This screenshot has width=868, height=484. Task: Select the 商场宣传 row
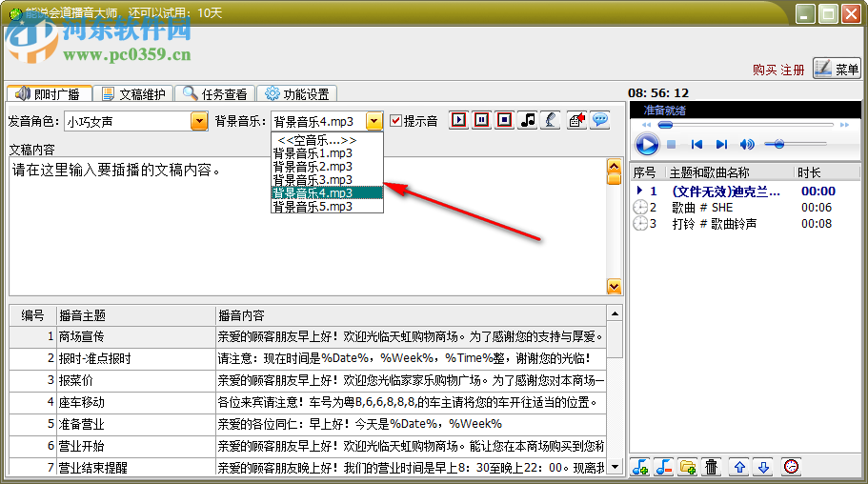pos(308,336)
